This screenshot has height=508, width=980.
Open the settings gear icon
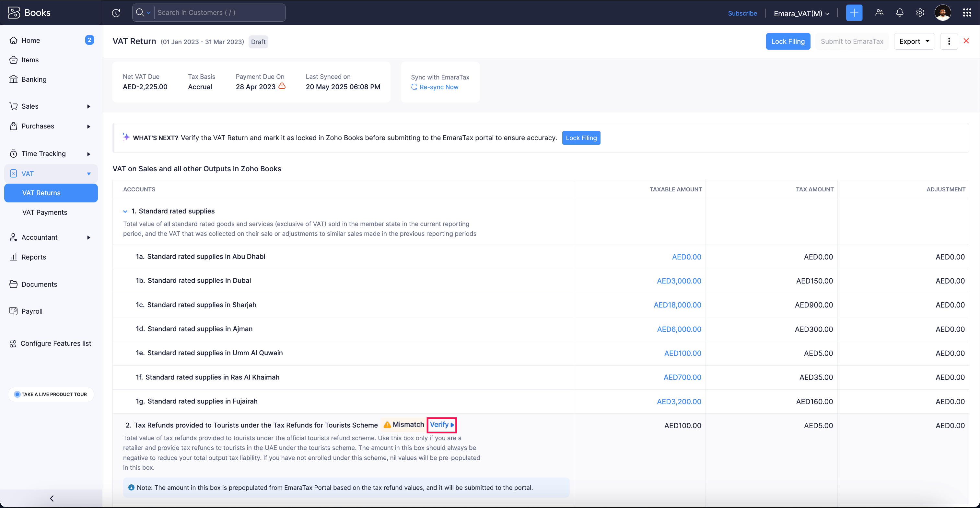[x=920, y=13]
